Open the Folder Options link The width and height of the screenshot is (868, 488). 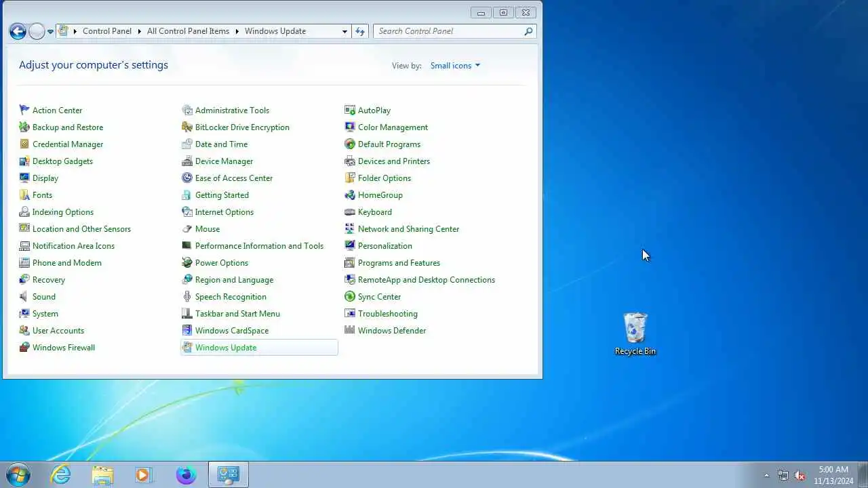[384, 178]
